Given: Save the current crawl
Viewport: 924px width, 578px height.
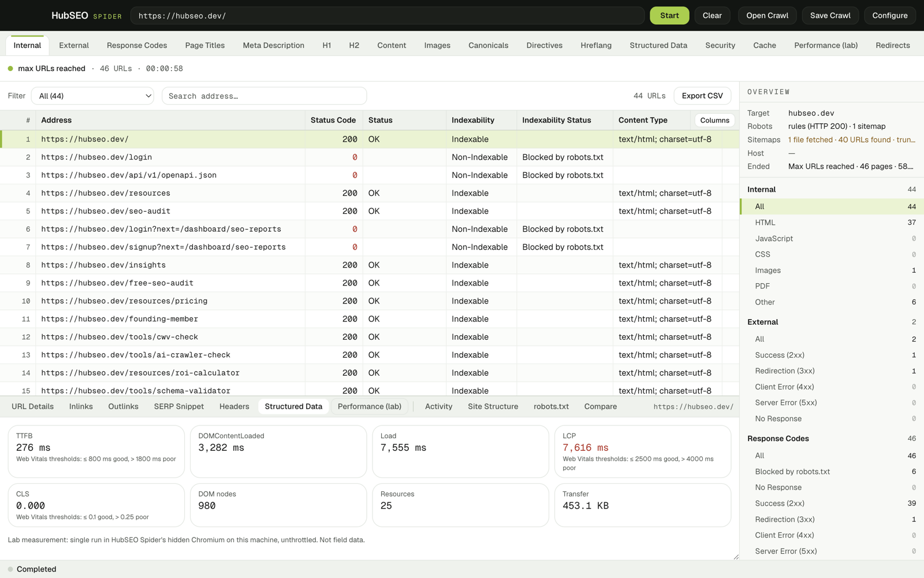Looking at the screenshot, I should tap(830, 16).
